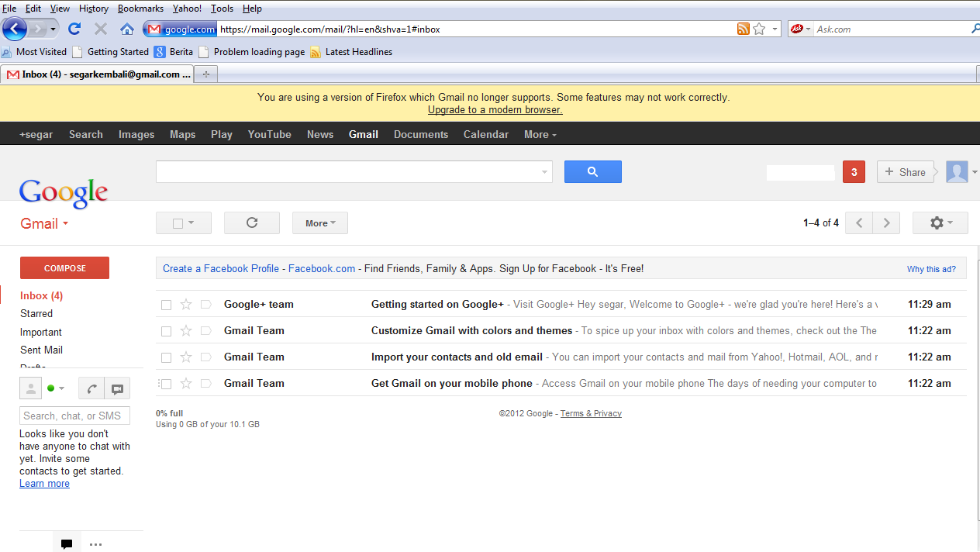Subscribe via the RSS feed icon in address bar
Viewport: 980px width, 552px height.
point(743,29)
